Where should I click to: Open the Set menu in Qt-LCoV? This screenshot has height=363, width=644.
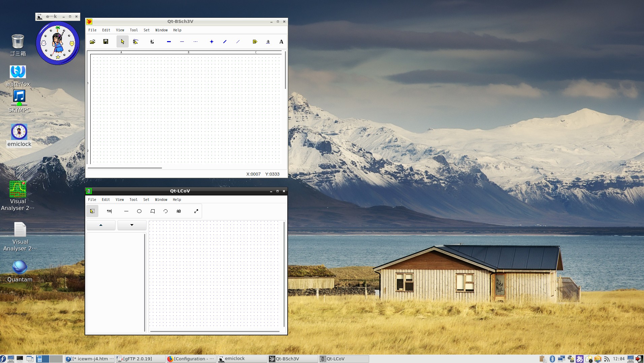click(146, 200)
